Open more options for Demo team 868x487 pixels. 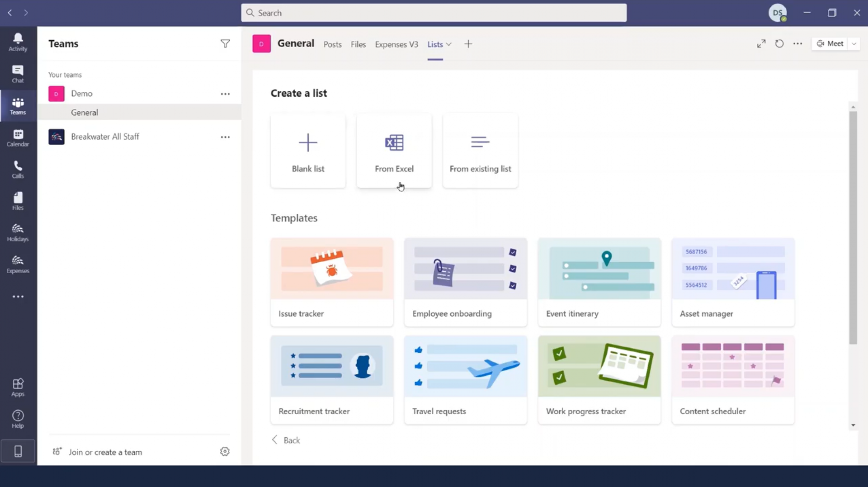point(225,94)
